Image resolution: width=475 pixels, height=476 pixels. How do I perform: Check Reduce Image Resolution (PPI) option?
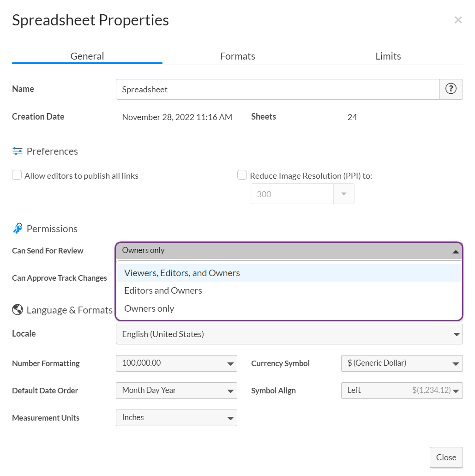(242, 175)
